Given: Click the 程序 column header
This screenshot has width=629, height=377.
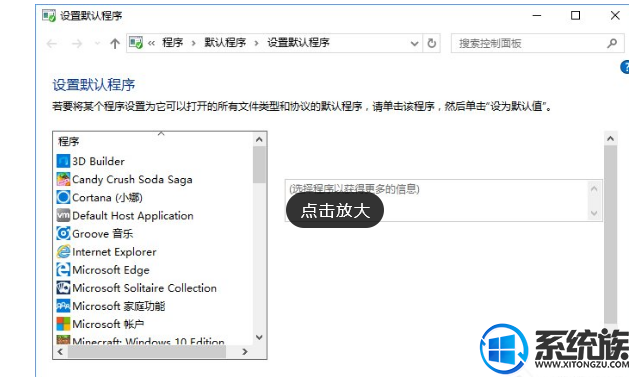Looking at the screenshot, I should point(69,141).
